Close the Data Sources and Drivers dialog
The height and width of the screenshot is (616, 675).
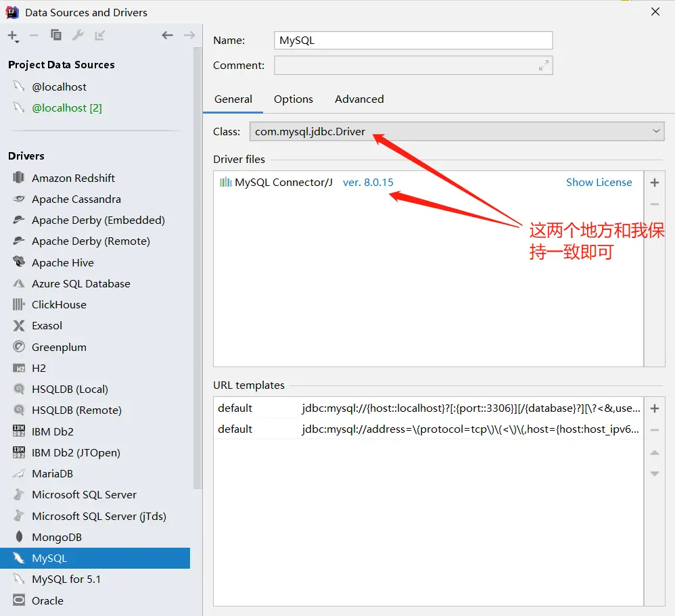pos(655,11)
